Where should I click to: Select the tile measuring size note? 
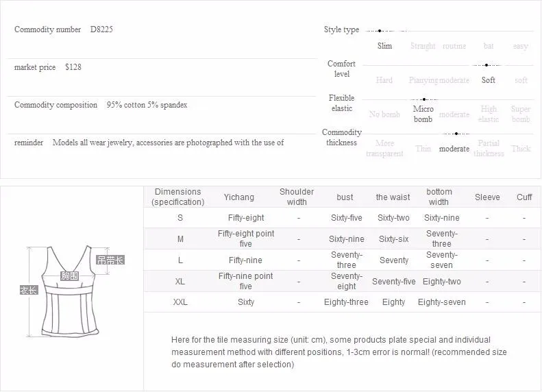click(338, 352)
